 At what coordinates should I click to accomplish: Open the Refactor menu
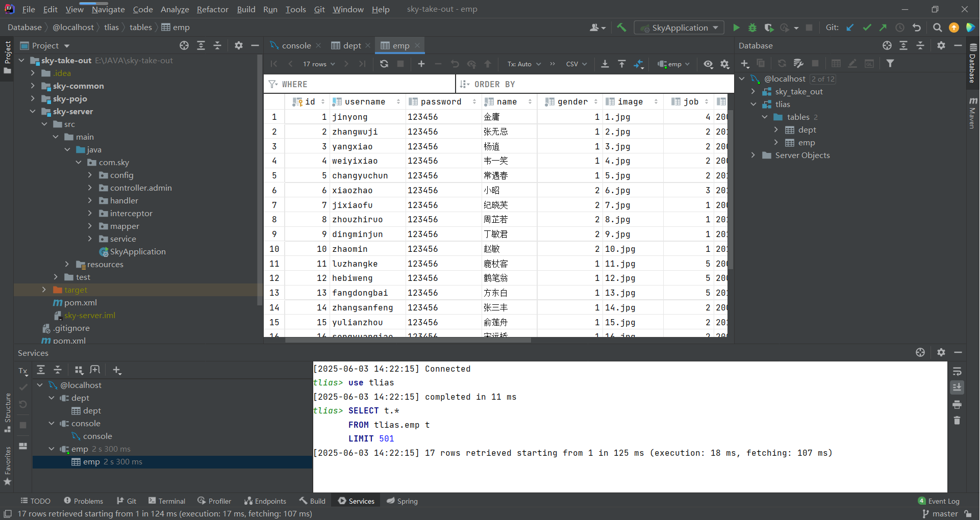(x=212, y=9)
